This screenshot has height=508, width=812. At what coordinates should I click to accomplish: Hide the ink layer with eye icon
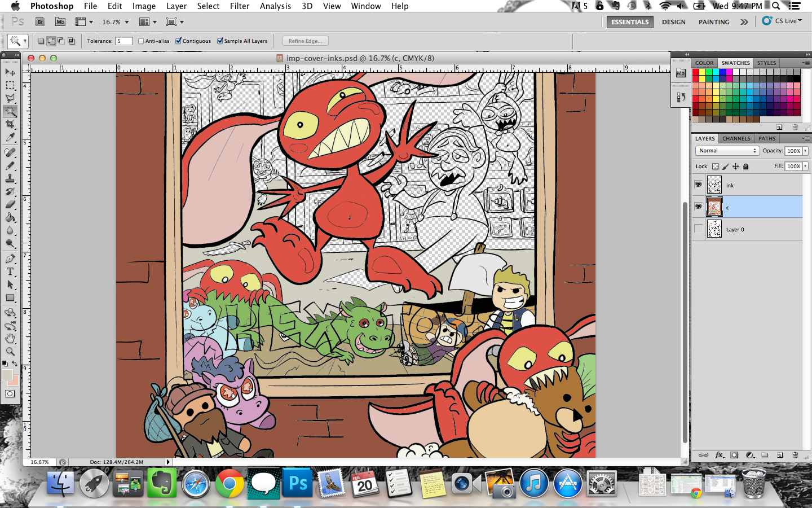[x=698, y=185]
